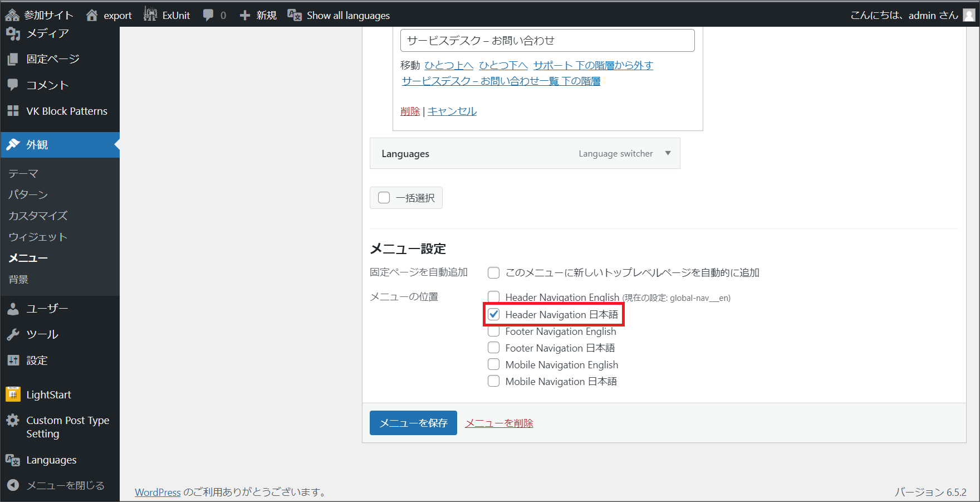Click the Languages sidebar translate icon
Screen dimensions: 980x502
[13, 460]
